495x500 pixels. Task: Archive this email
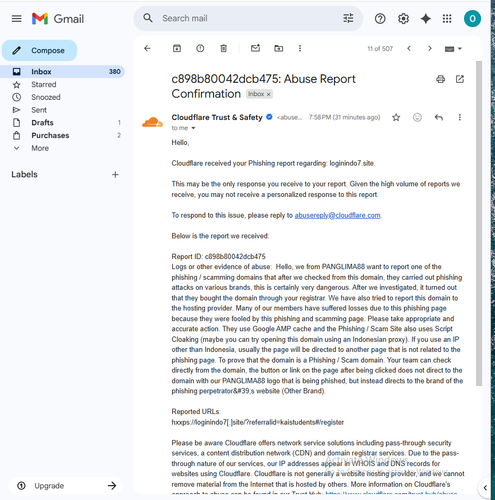177,49
